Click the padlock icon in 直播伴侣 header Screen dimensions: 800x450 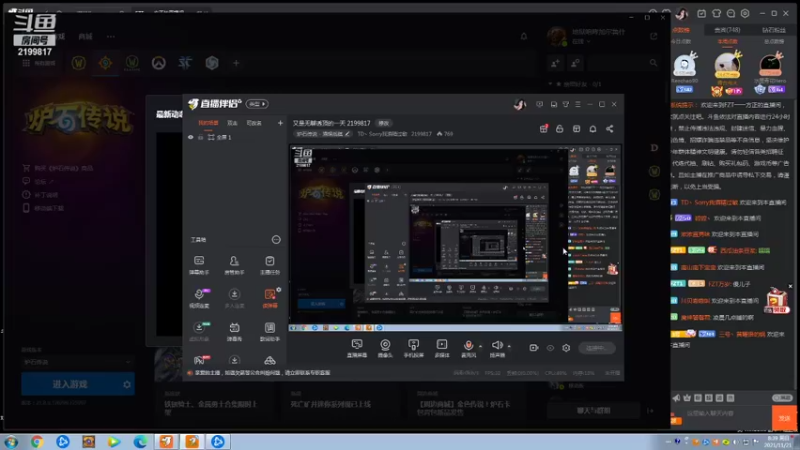[560, 129]
